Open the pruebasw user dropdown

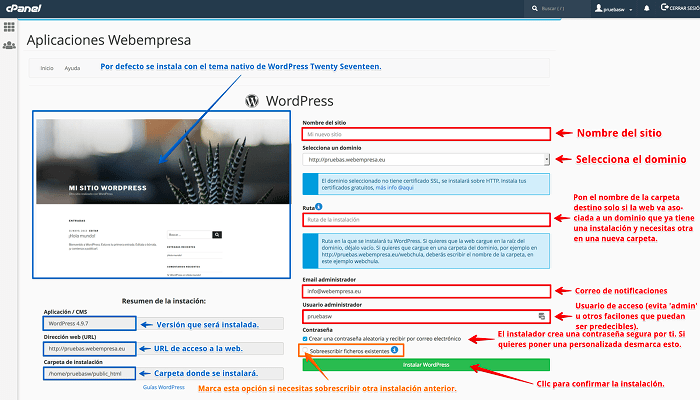point(613,8)
